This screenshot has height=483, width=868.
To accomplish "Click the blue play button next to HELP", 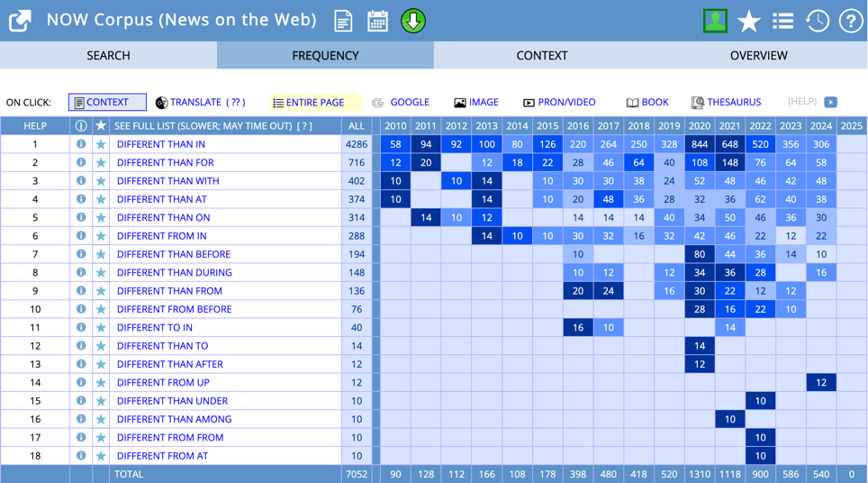I will (x=830, y=103).
